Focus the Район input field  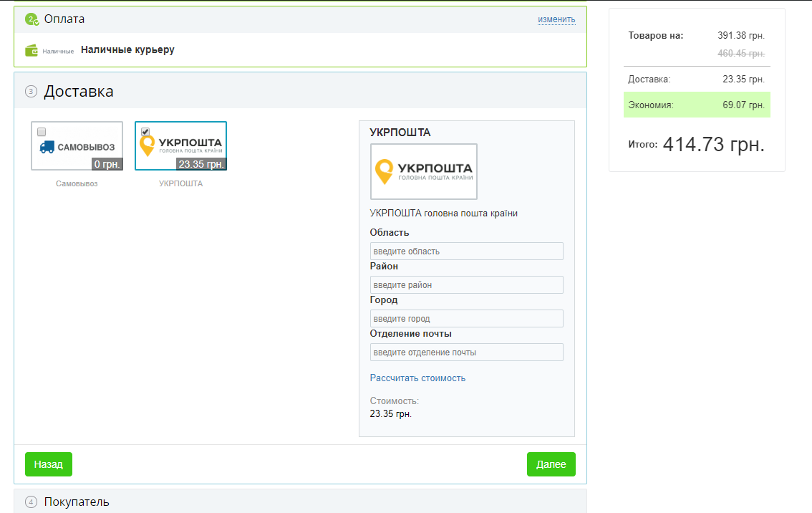(x=466, y=285)
